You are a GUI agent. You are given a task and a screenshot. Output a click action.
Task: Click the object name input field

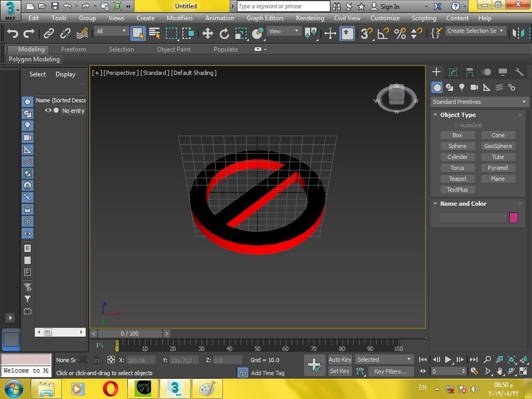pyautogui.click(x=473, y=218)
